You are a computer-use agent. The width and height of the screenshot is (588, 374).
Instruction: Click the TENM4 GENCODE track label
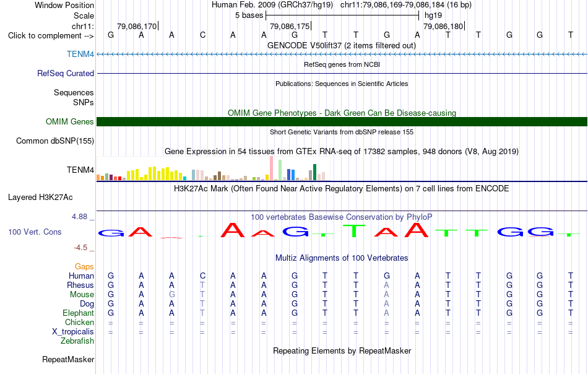pos(80,54)
